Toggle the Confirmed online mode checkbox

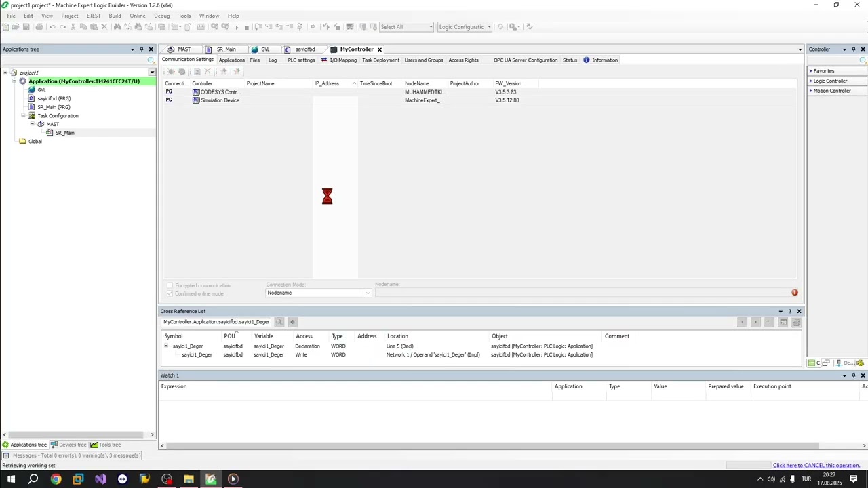170,293
